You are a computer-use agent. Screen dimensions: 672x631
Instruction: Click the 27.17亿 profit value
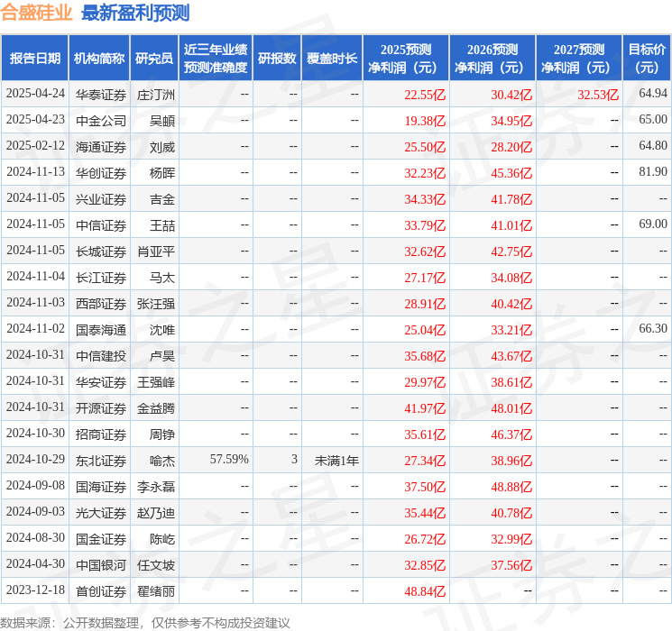(x=425, y=278)
